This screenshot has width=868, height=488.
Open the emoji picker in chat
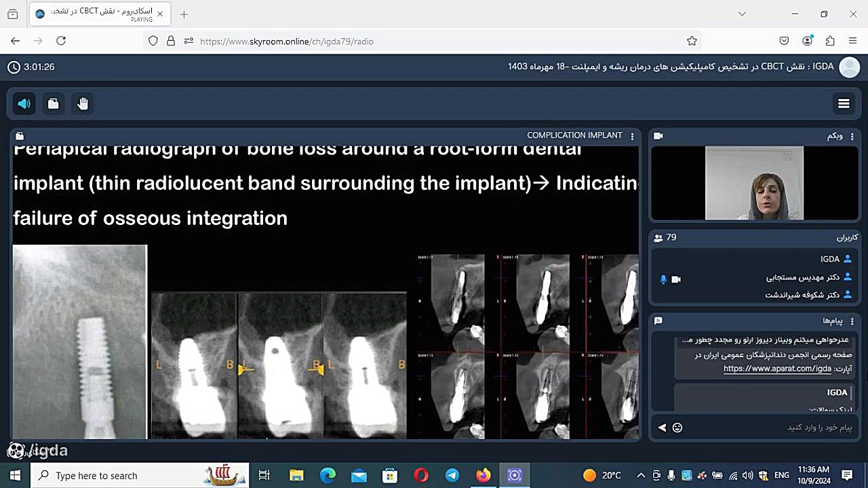677,428
